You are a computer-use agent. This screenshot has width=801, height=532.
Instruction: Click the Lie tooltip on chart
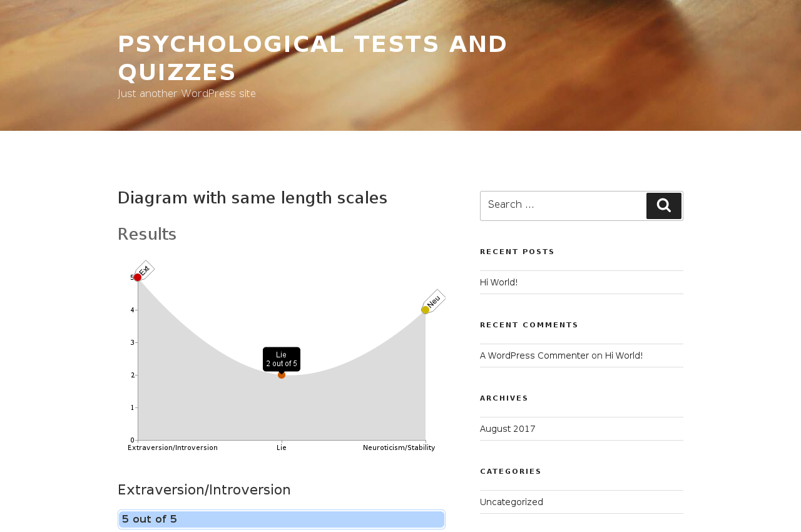(282, 359)
